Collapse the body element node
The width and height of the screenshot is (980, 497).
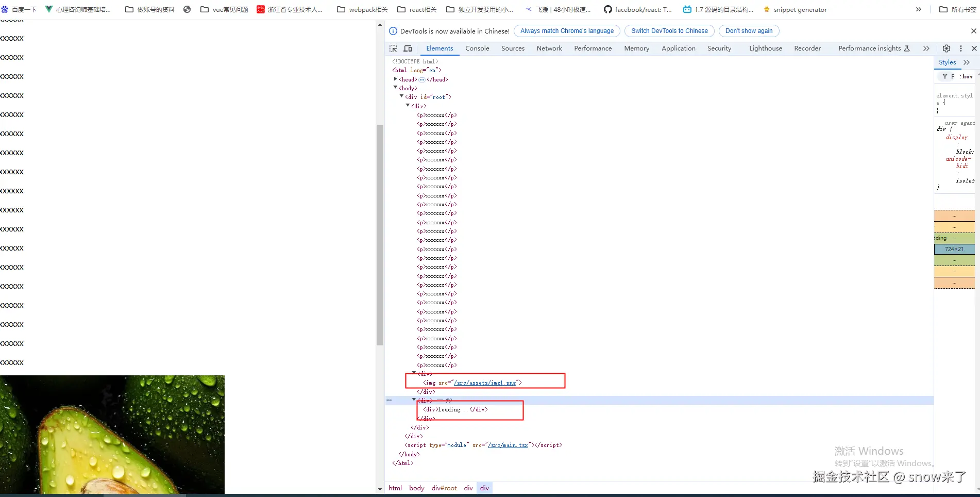[395, 88]
